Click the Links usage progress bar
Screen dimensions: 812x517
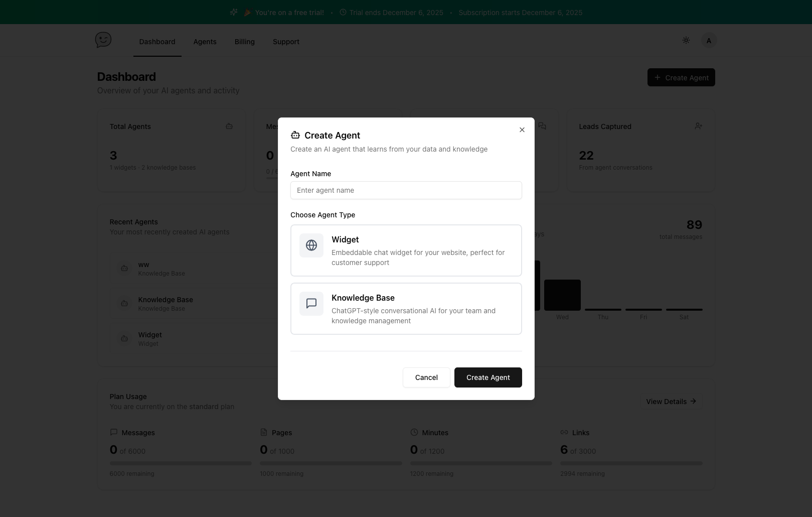coord(631,463)
